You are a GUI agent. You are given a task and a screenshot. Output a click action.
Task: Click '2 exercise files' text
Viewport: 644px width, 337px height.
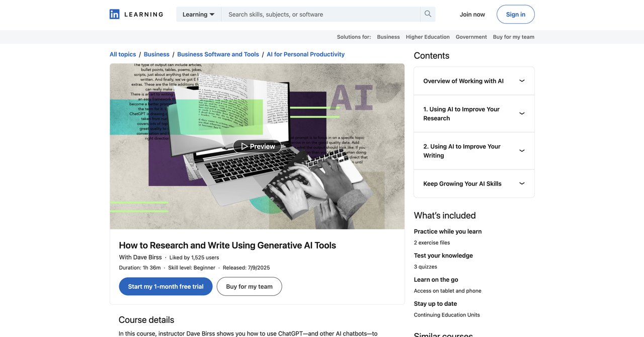click(x=432, y=242)
